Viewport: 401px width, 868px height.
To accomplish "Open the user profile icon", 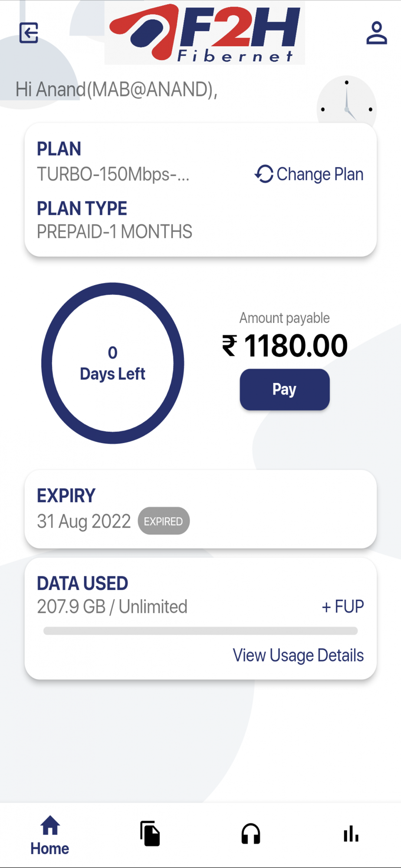I will pos(376,33).
